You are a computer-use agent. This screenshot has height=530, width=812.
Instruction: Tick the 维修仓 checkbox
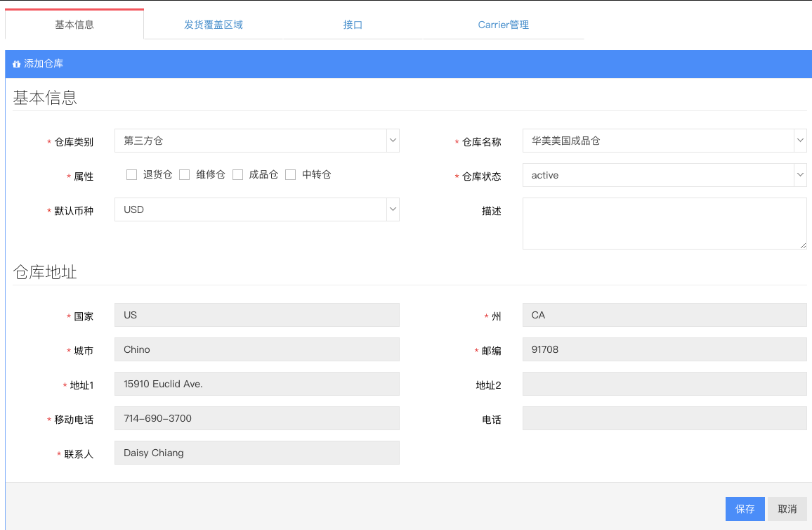pos(184,174)
